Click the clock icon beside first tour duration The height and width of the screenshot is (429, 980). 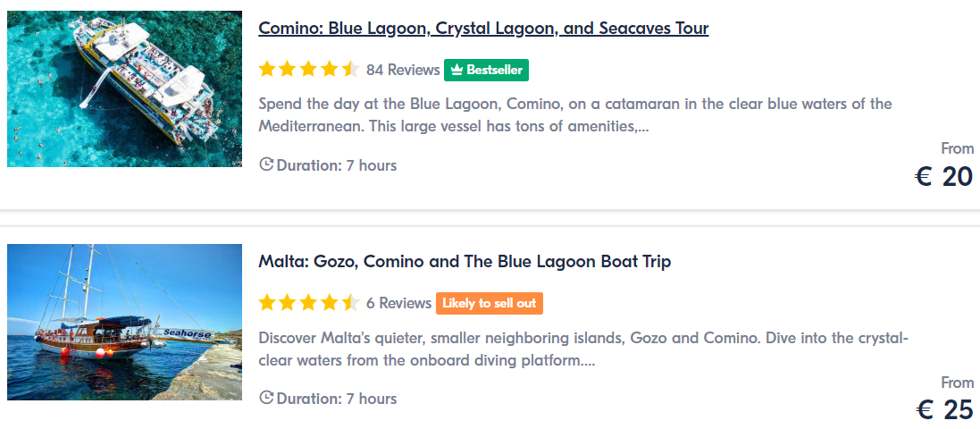(266, 165)
